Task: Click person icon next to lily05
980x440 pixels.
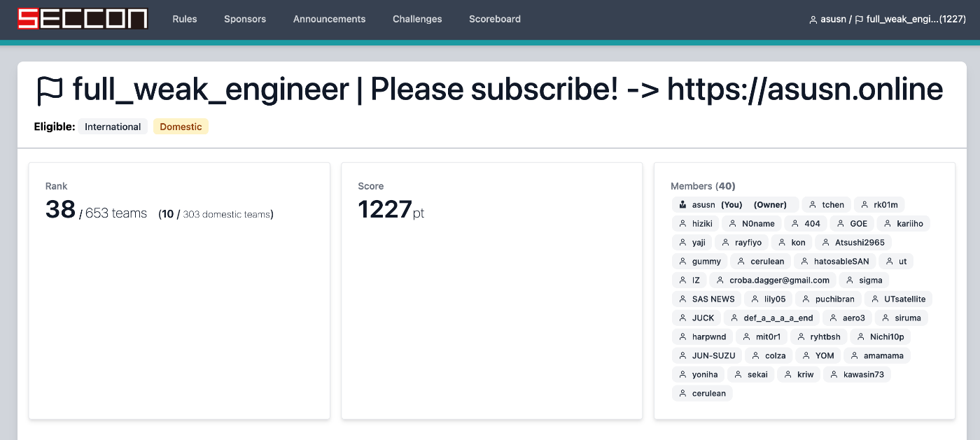Action: tap(755, 299)
